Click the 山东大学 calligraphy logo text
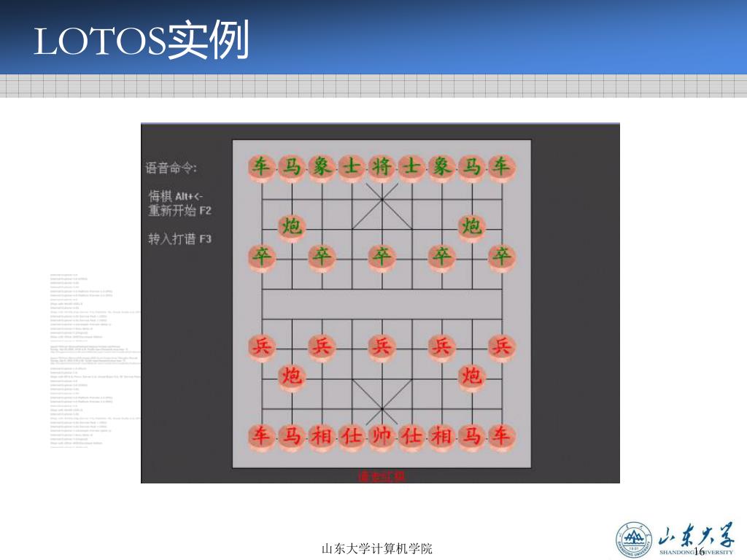Image resolution: width=747 pixels, height=560 pixels. pyautogui.click(x=696, y=535)
